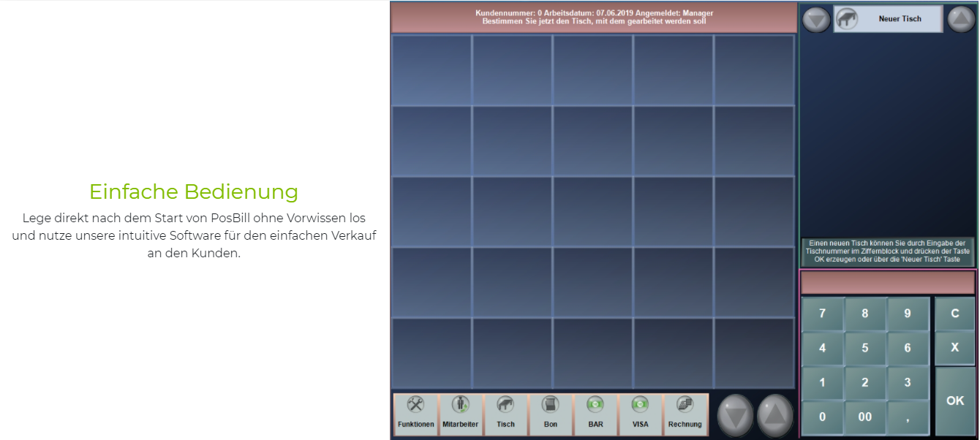Click the number entry field above the numpad

coord(888,282)
